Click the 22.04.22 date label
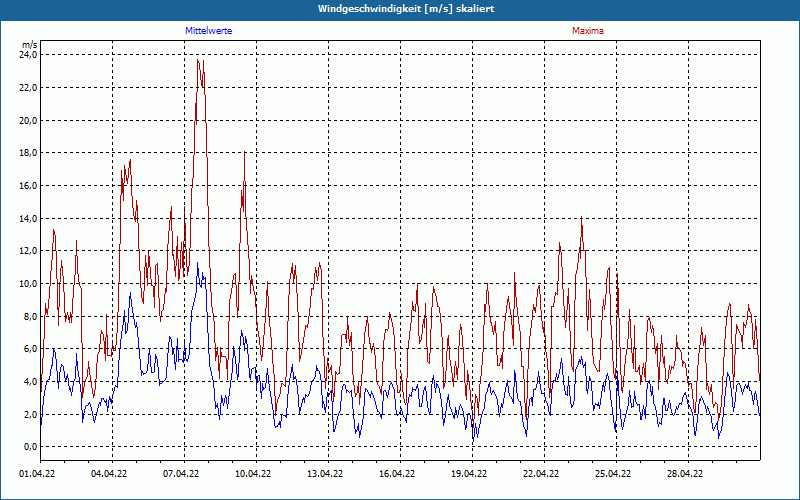 click(x=540, y=474)
